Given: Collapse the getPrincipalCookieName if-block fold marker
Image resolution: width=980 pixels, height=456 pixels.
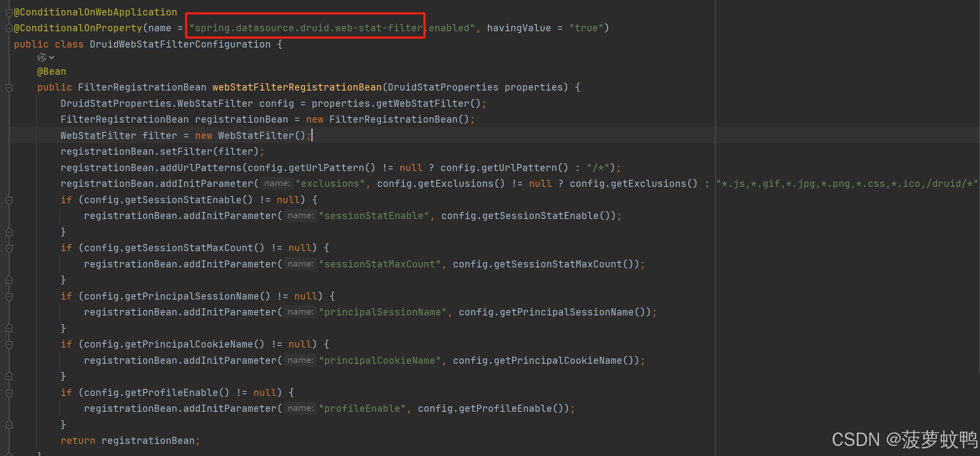Looking at the screenshot, I should pos(9,345).
